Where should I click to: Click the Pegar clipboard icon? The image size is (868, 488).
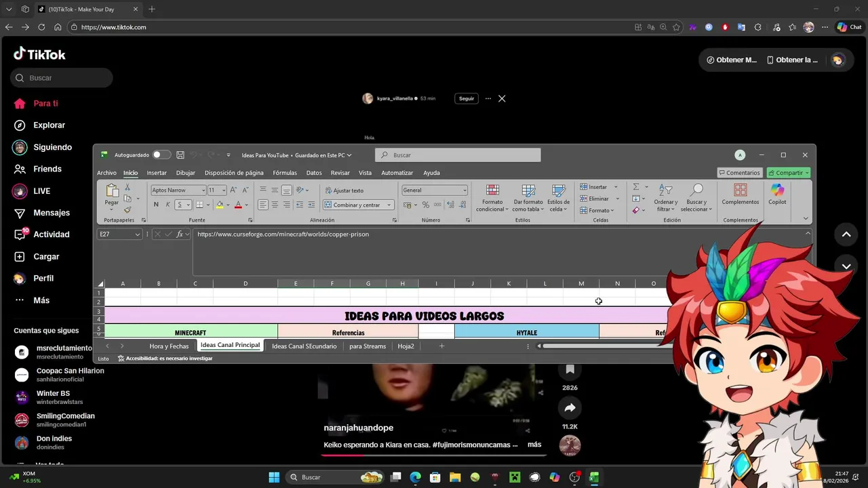coord(112,191)
